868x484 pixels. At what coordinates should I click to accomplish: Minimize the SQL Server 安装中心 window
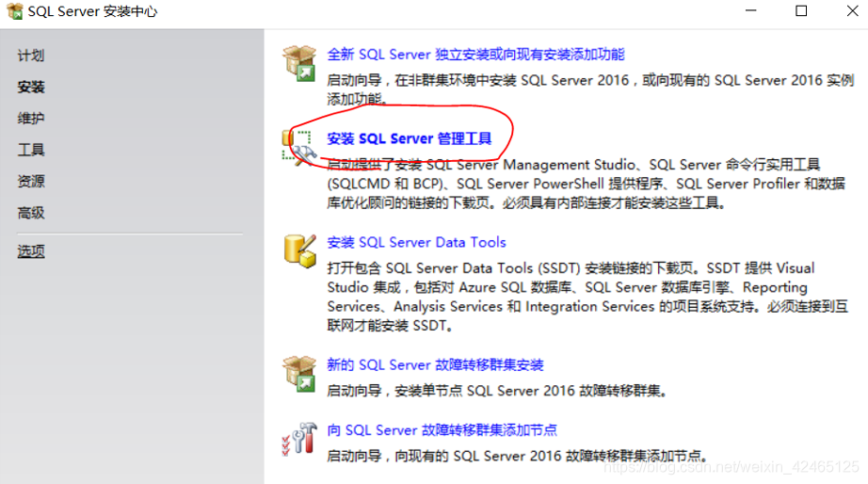point(750,10)
